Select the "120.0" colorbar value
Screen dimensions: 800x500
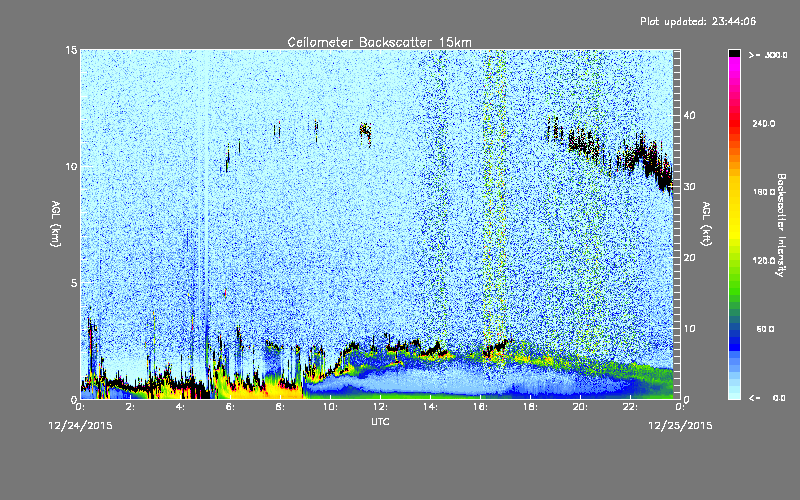point(764,260)
